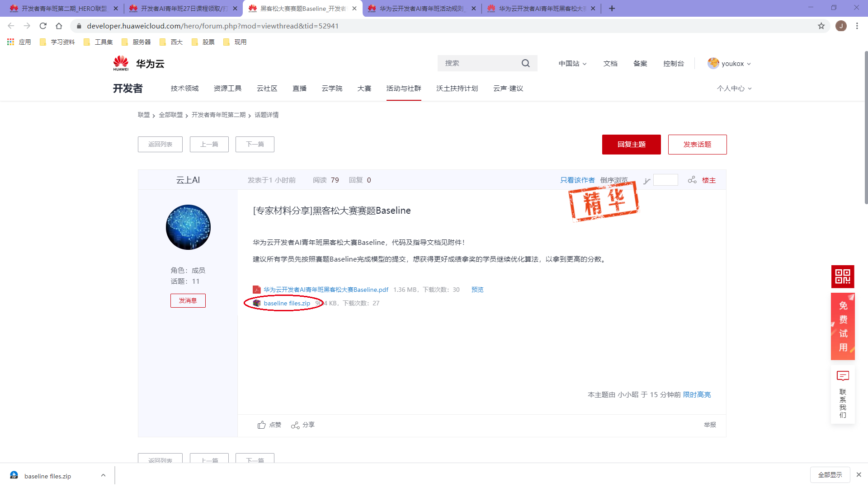This screenshot has height=487, width=868.
Task: Click the share link icon near 楼主
Action: (692, 179)
